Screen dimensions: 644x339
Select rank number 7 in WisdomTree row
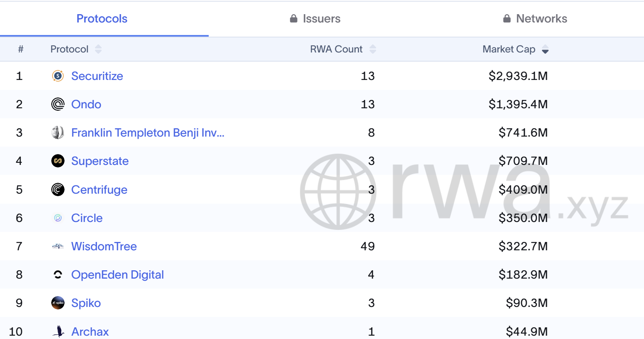click(x=19, y=246)
